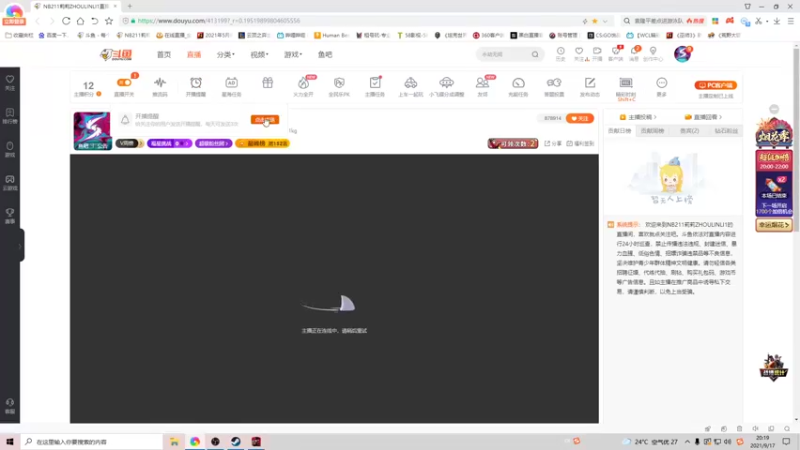Click the orange button in 开播提醒 popup

click(265, 119)
